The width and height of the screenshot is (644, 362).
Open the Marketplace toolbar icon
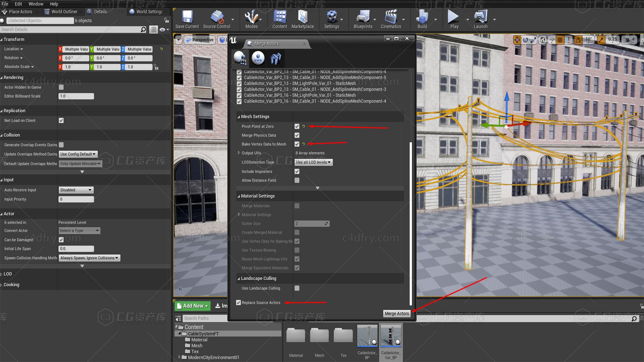[x=303, y=19]
